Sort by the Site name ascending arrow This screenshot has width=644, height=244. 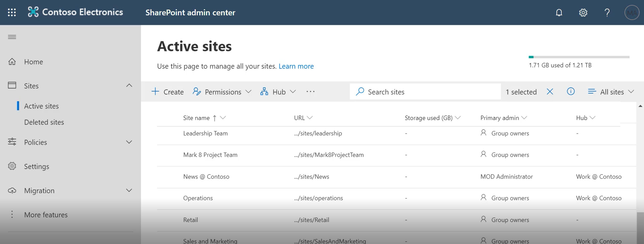(214, 118)
